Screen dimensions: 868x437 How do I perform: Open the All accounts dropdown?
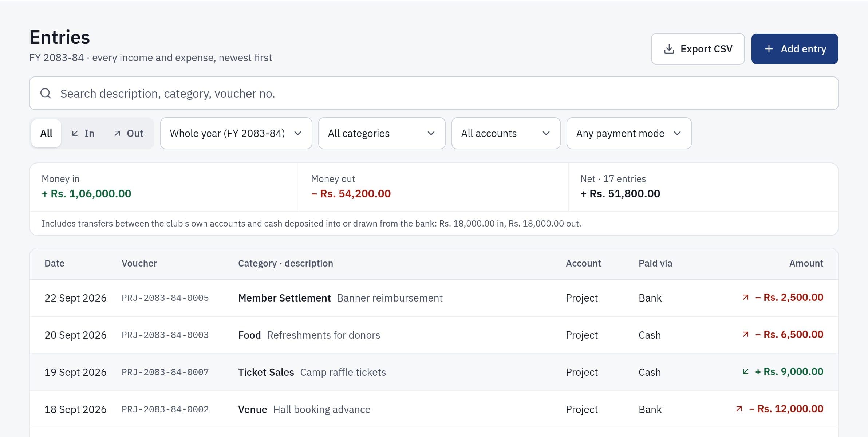pyautogui.click(x=506, y=133)
